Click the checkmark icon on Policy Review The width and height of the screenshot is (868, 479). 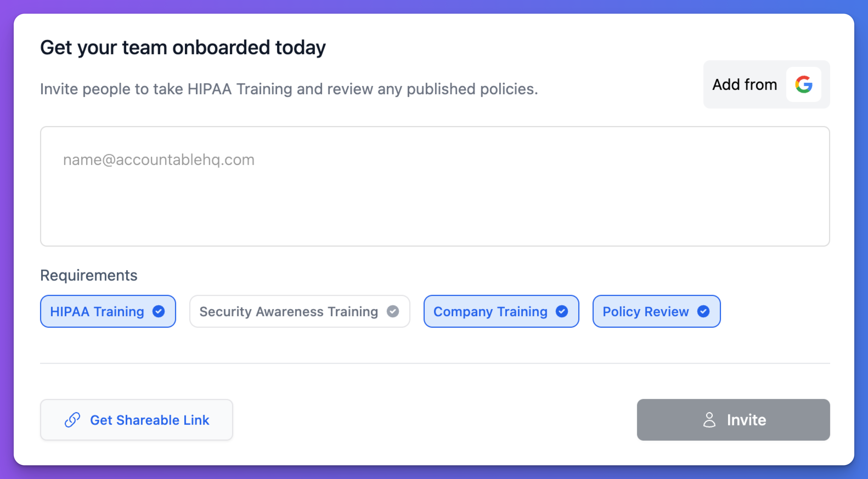pyautogui.click(x=703, y=311)
